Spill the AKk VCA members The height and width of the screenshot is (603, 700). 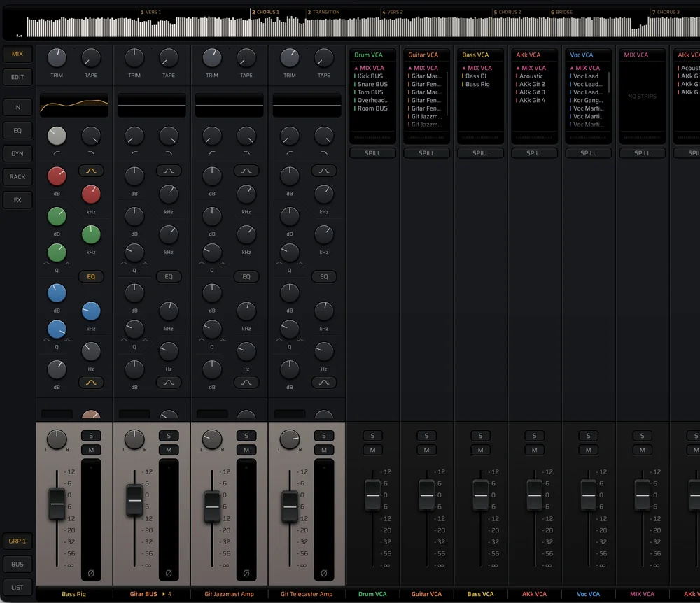534,153
